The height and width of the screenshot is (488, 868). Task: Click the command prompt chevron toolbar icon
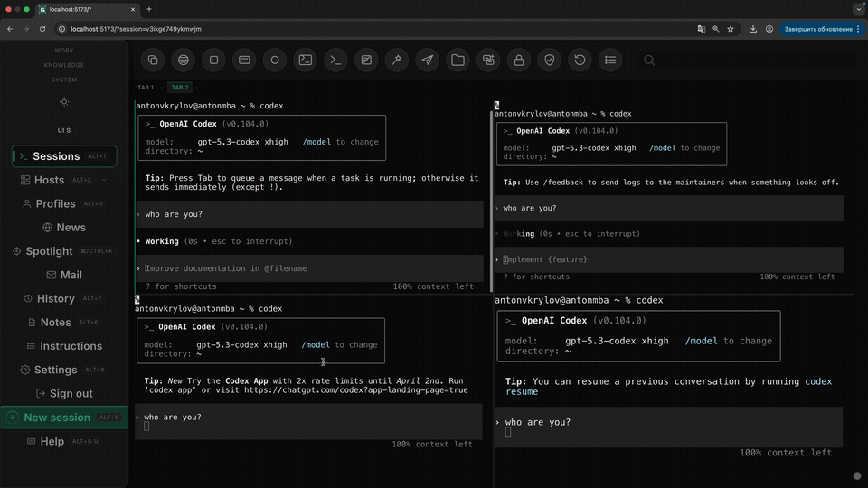pyautogui.click(x=336, y=60)
